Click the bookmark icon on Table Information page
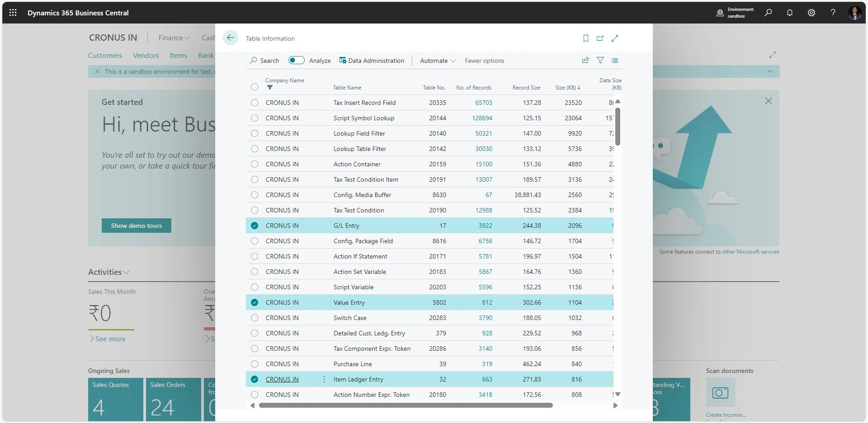Viewport: 868px width, 424px height. click(x=585, y=38)
